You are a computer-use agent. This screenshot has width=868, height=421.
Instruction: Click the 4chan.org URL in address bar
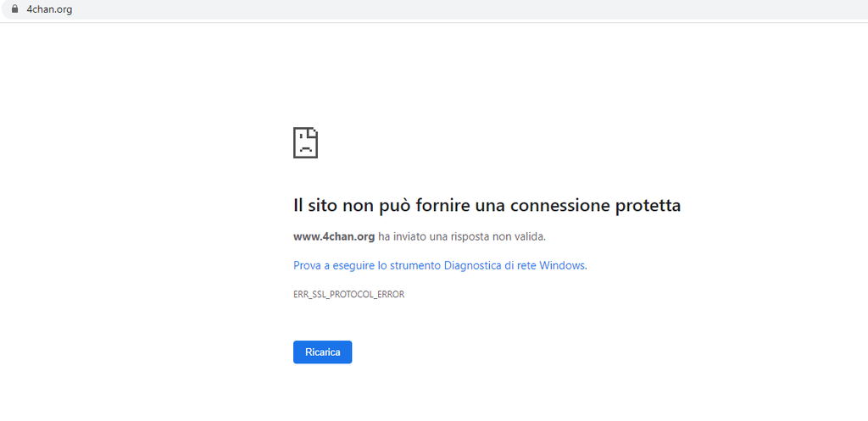(x=49, y=9)
